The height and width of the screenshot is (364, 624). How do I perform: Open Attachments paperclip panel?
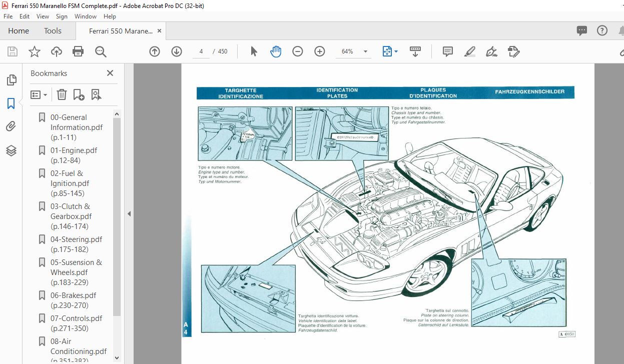pos(11,126)
